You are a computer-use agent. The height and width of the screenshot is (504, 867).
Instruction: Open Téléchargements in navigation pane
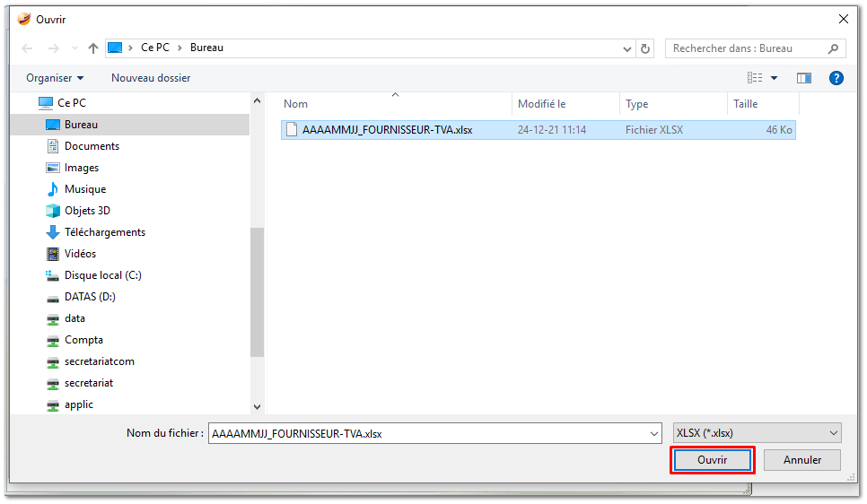[x=104, y=232]
